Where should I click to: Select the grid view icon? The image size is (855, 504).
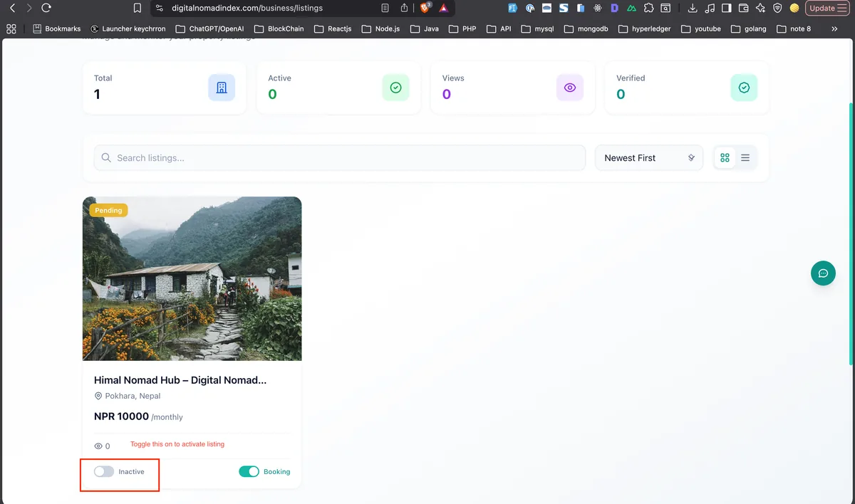(x=725, y=157)
